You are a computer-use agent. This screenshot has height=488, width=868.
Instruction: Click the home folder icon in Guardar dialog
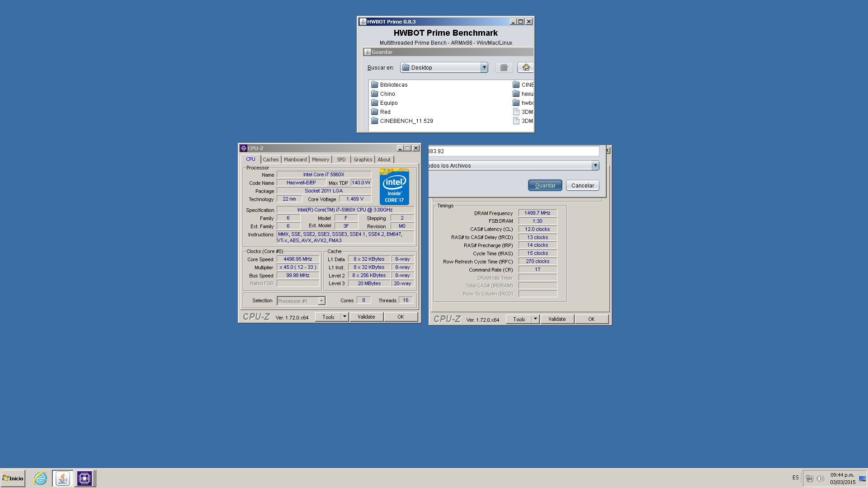pyautogui.click(x=526, y=67)
